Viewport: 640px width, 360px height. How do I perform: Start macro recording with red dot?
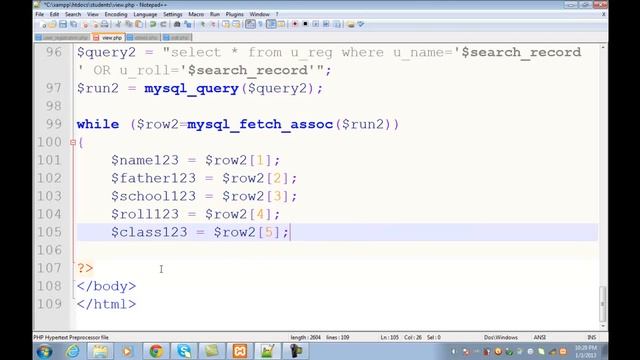click(x=295, y=24)
